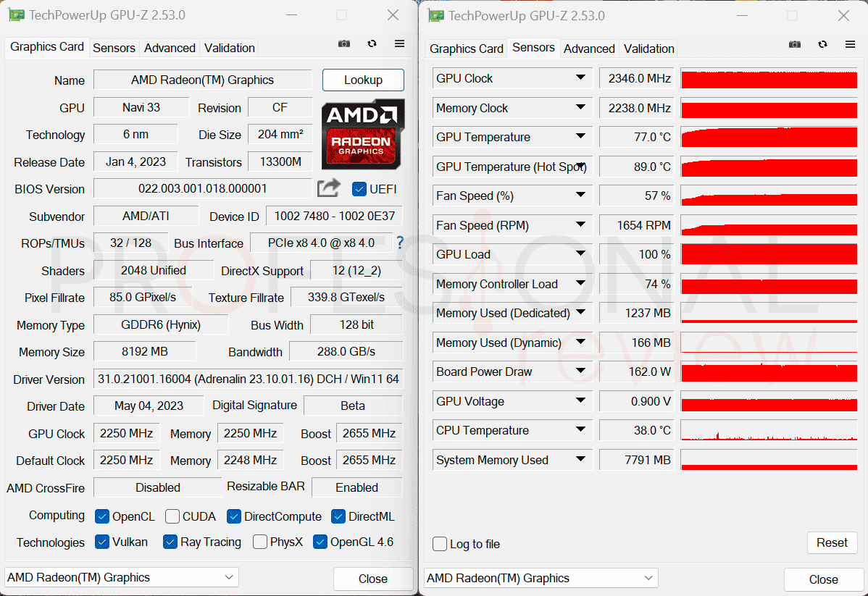868x596 pixels.
Task: Open the GPU Voltage sensor dropdown
Action: point(580,400)
